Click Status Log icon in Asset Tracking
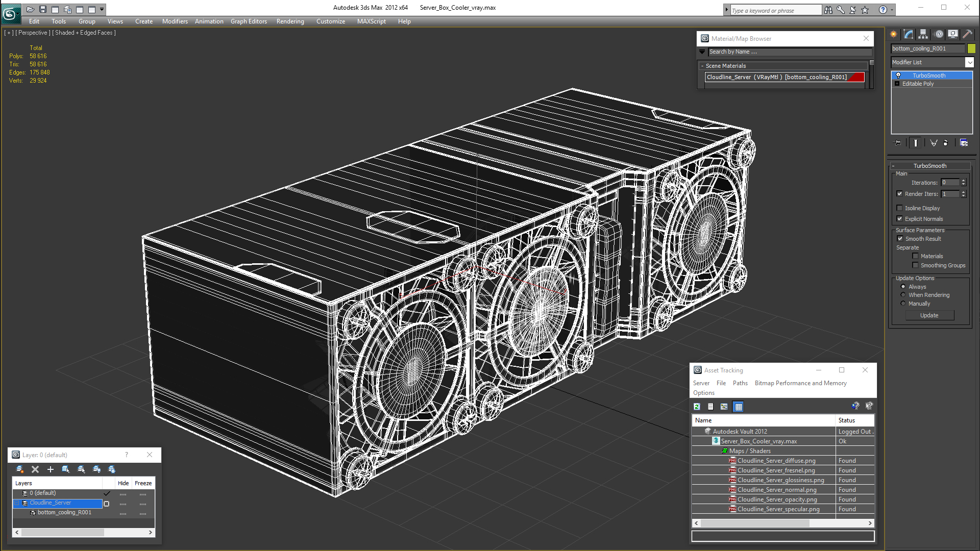 pyautogui.click(x=710, y=407)
